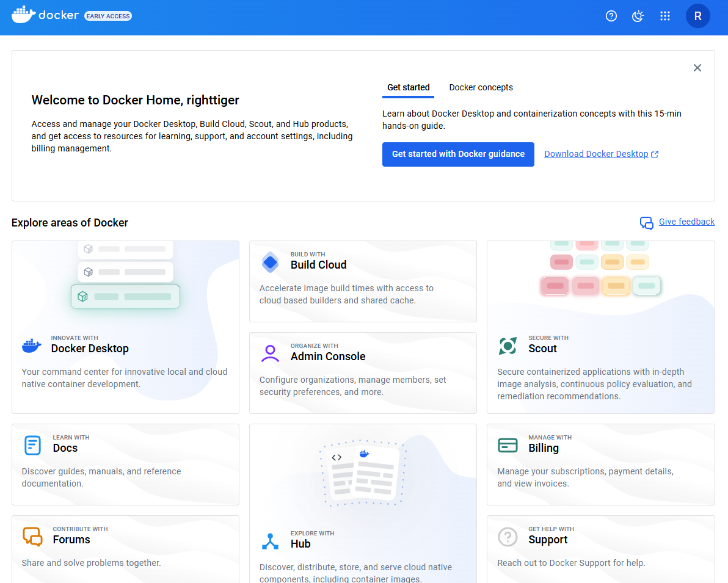Image resolution: width=728 pixels, height=583 pixels.
Task: Toggle dark mode theme icon
Action: pyautogui.click(x=638, y=16)
